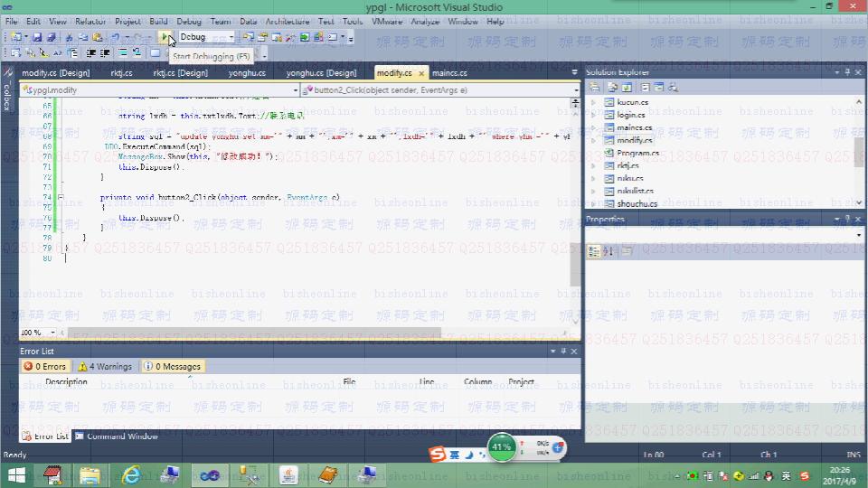Click the Solution Explorer Properties icon
The image size is (868, 488).
pos(594,87)
